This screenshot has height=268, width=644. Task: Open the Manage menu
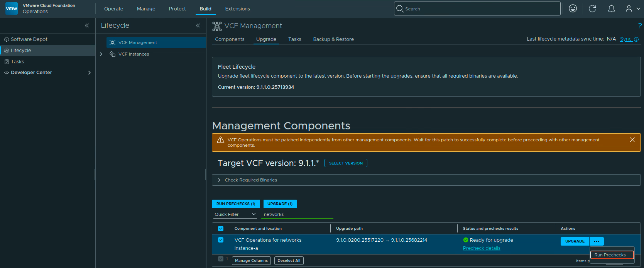tap(146, 8)
